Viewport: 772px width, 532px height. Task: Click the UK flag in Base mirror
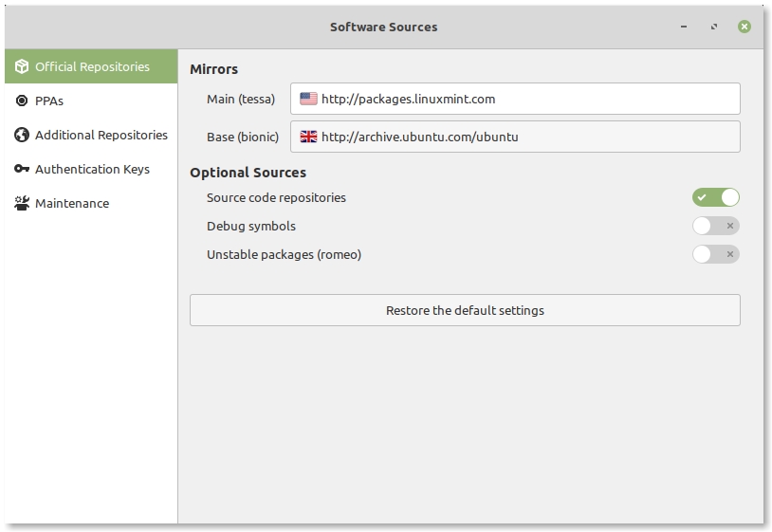308,137
